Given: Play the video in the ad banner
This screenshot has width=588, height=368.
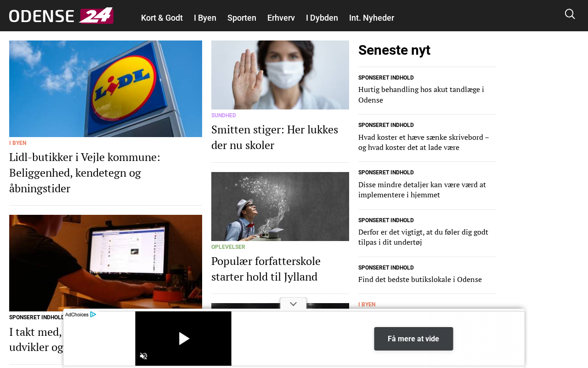Looking at the screenshot, I should click(184, 339).
